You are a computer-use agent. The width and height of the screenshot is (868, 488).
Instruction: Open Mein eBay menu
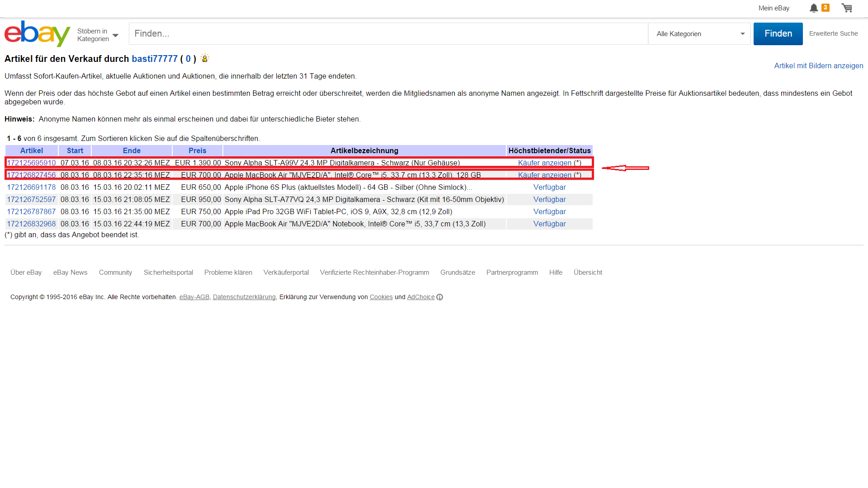(774, 8)
